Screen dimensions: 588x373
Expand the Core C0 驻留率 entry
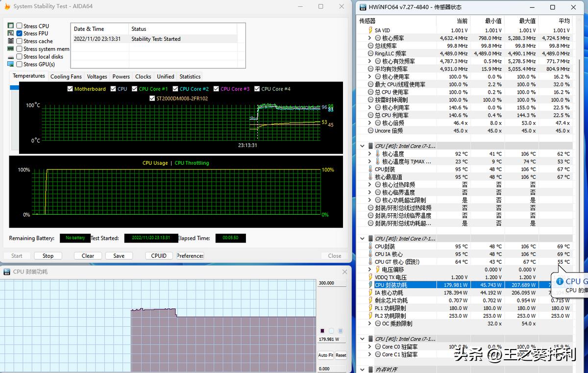pyautogui.click(x=369, y=347)
